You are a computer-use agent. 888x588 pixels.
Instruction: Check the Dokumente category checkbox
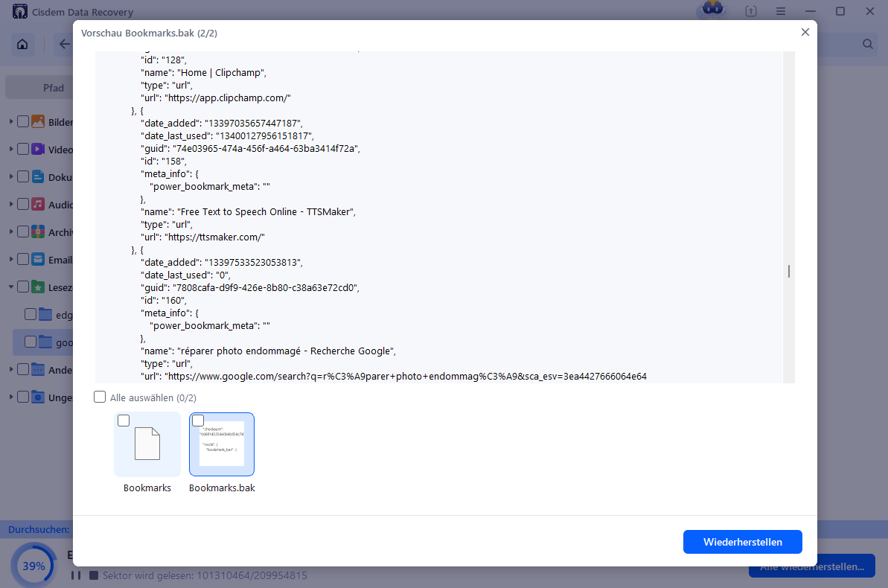coord(23,176)
